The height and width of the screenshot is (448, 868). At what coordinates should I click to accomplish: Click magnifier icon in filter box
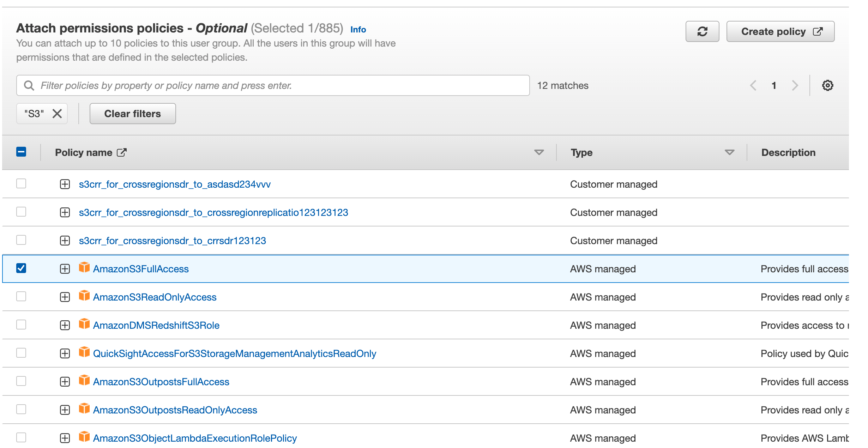click(x=29, y=85)
